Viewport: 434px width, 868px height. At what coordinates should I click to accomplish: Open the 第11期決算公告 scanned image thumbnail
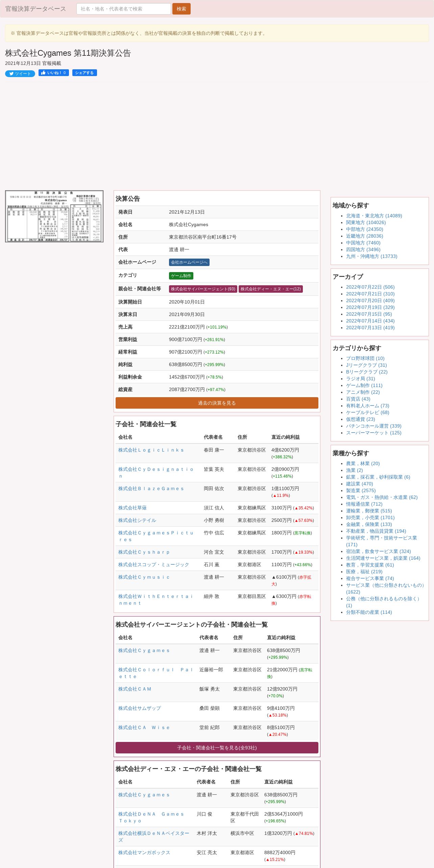point(54,216)
